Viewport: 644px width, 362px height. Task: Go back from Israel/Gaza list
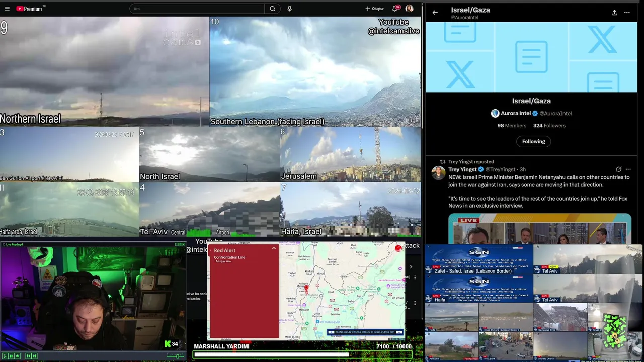[x=435, y=13]
